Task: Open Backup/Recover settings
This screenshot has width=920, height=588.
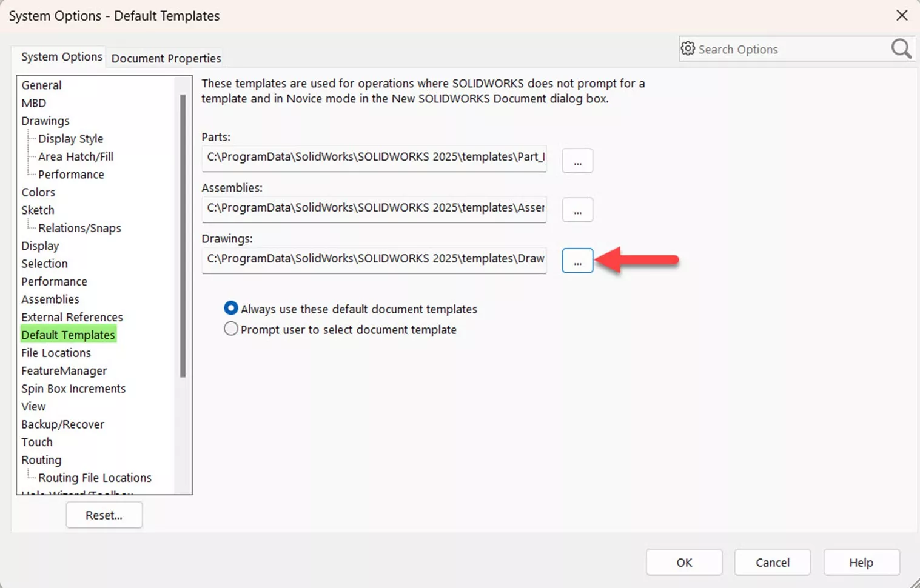Action: (62, 424)
